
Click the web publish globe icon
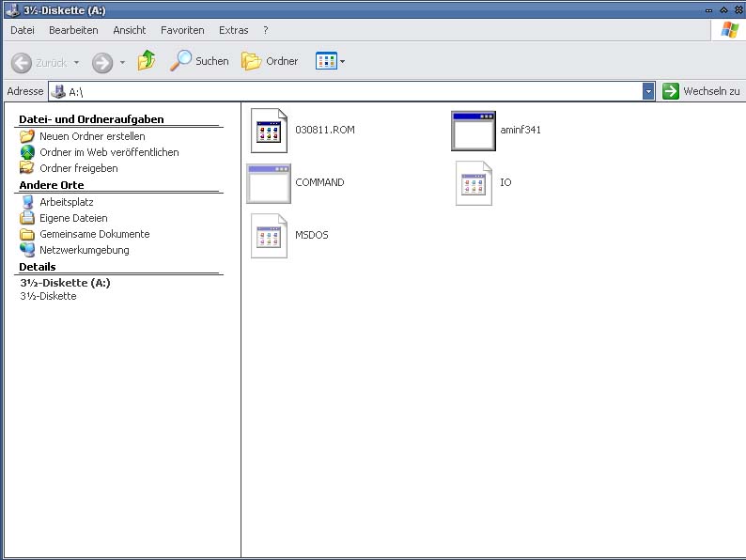[27, 152]
